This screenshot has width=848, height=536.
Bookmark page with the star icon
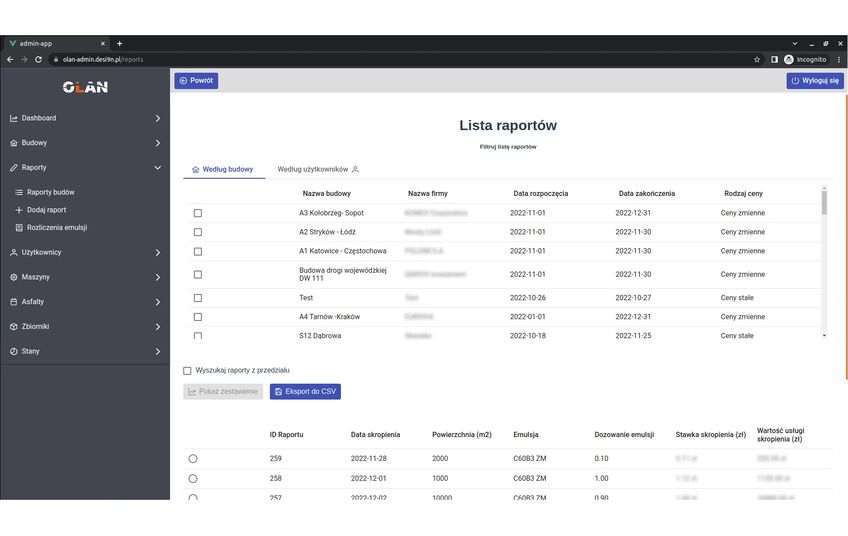coord(757,59)
